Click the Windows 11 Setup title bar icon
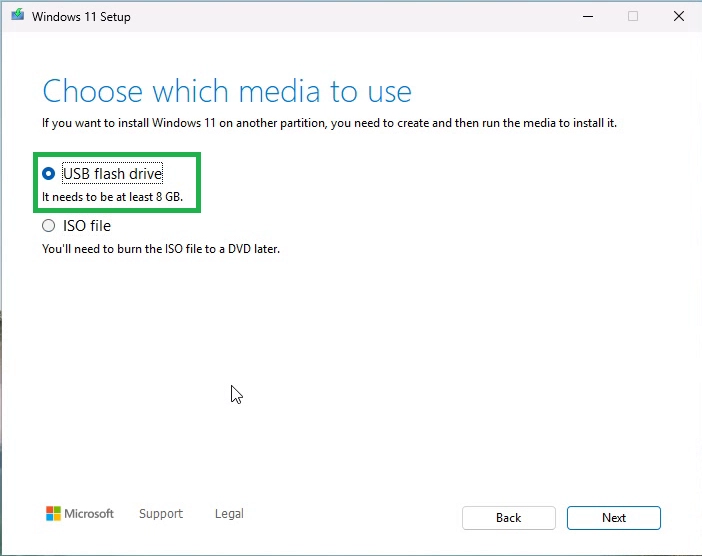Viewport: 702px width, 556px height. tap(17, 15)
